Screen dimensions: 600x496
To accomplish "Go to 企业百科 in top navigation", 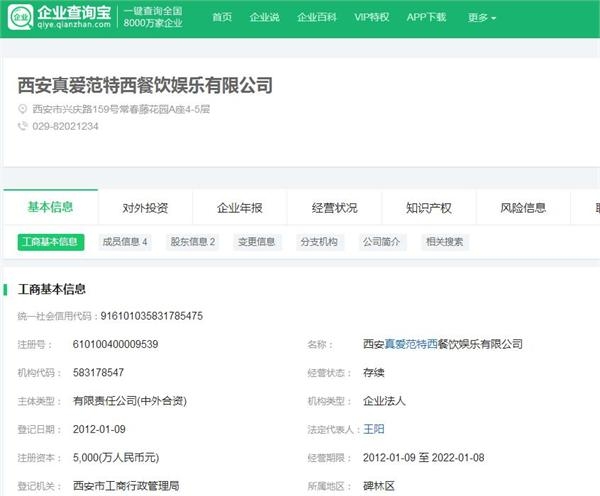I will pos(317,17).
